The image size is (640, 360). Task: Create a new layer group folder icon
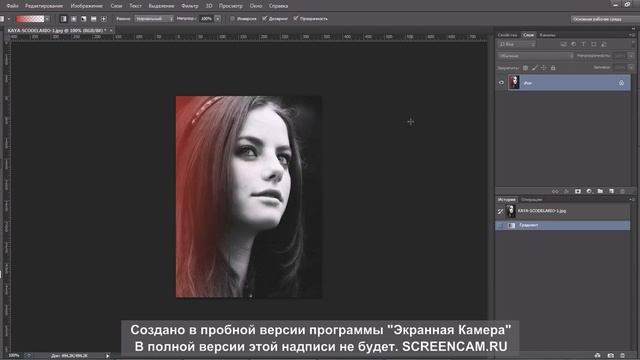tap(600, 191)
